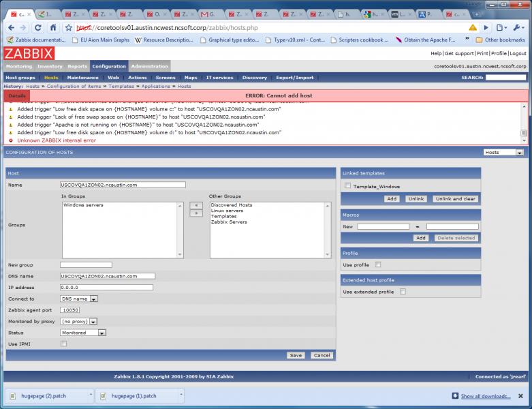Click the hugepage (2).patch file icon

[13, 396]
